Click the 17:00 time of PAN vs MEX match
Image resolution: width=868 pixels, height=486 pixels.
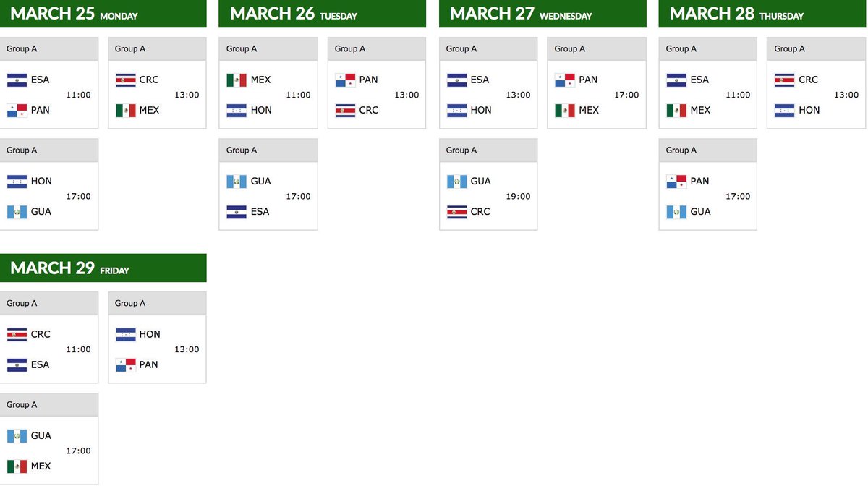tap(627, 95)
